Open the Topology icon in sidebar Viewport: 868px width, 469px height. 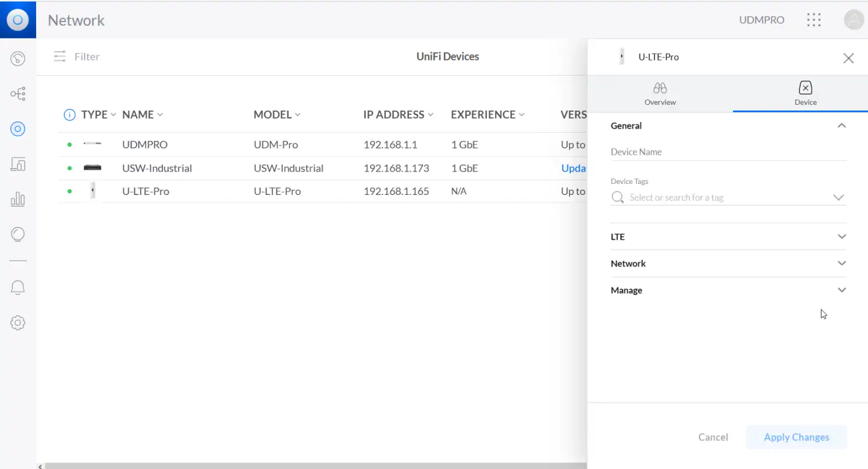click(18, 94)
